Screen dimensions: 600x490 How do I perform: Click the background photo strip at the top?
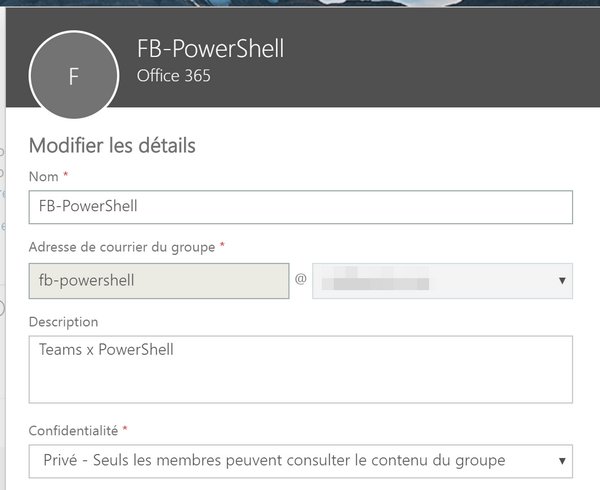coord(300,5)
